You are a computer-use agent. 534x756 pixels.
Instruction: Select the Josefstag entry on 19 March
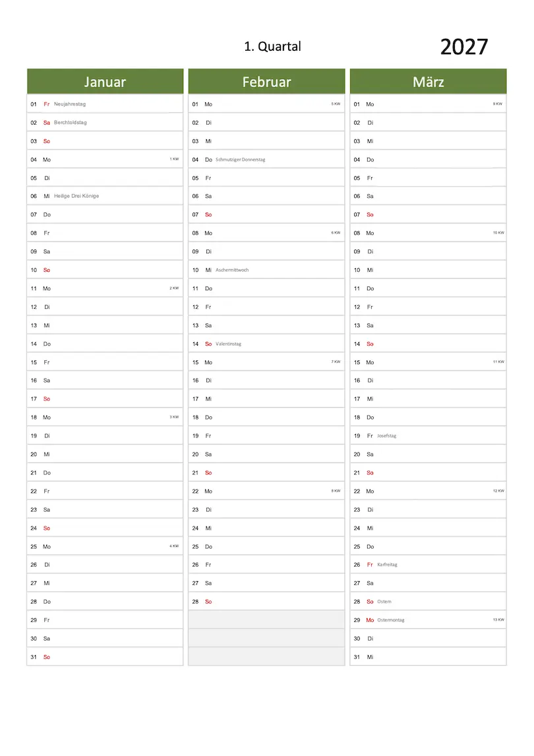point(386,436)
